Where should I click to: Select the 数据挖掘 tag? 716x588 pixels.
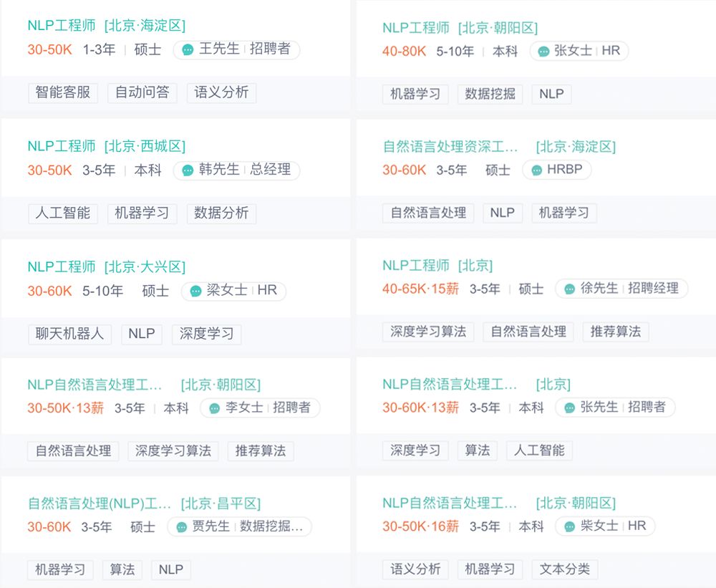(x=490, y=94)
